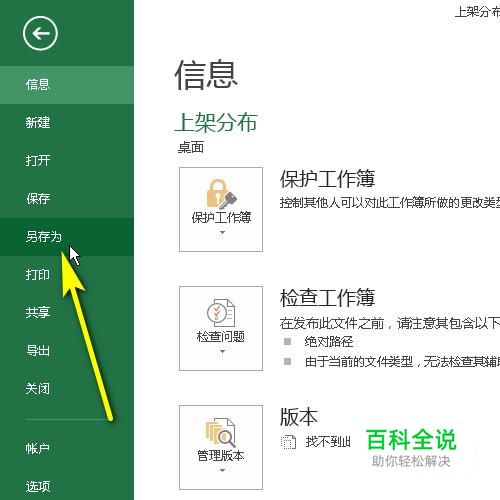This screenshot has height=500, width=500.
Task: Click the manage versions magnifier icon
Action: 221,432
